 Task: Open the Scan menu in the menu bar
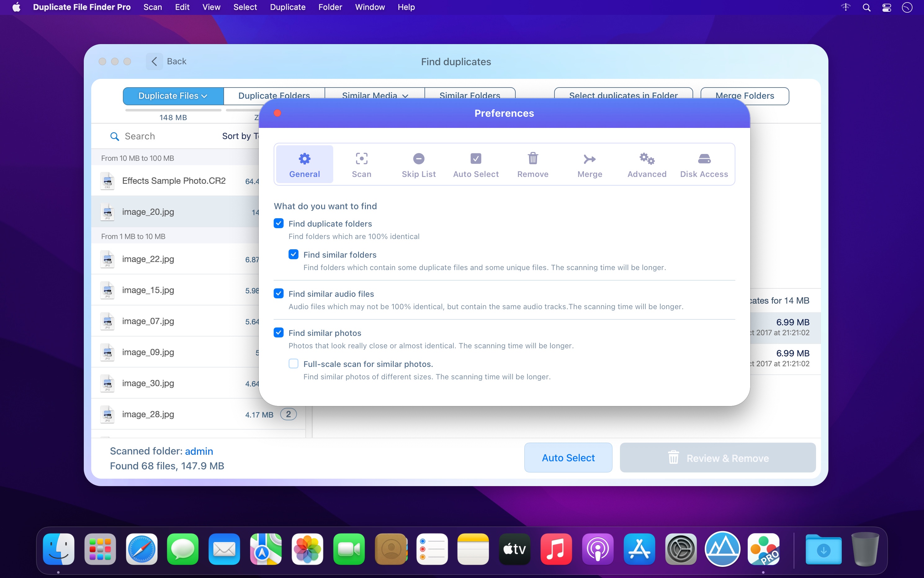click(x=152, y=7)
